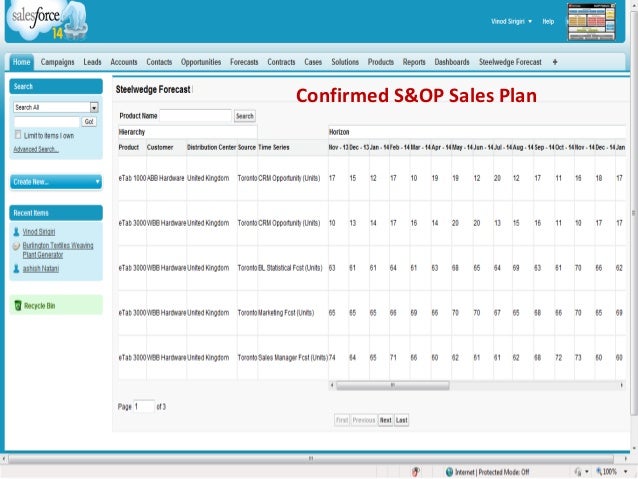Open the Advanced Search link
The width and height of the screenshot is (638, 479).
(36, 149)
